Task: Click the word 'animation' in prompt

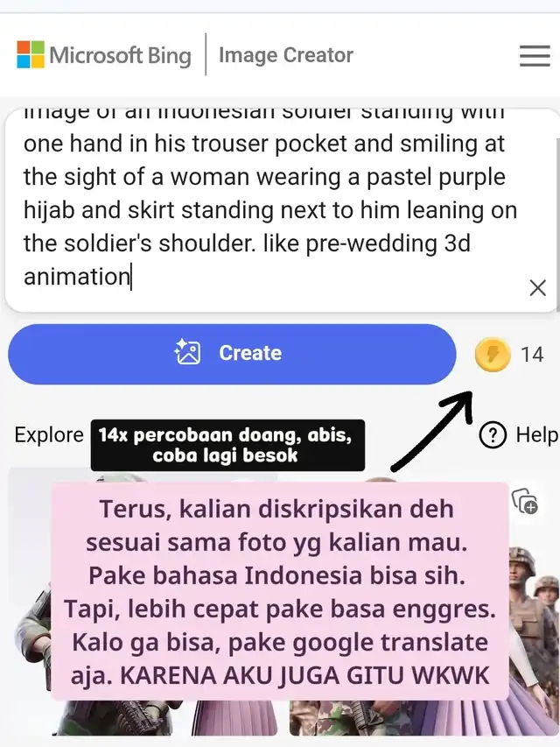Action: [77, 277]
